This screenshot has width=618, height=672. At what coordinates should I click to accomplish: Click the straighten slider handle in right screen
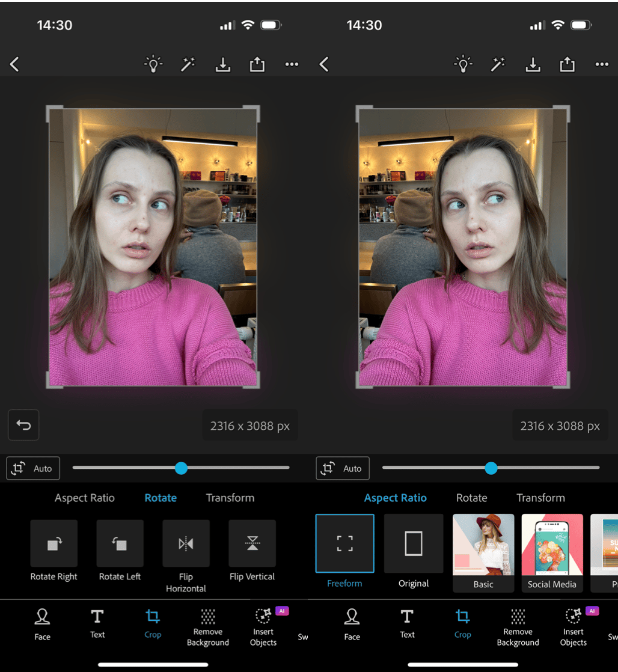[491, 468]
